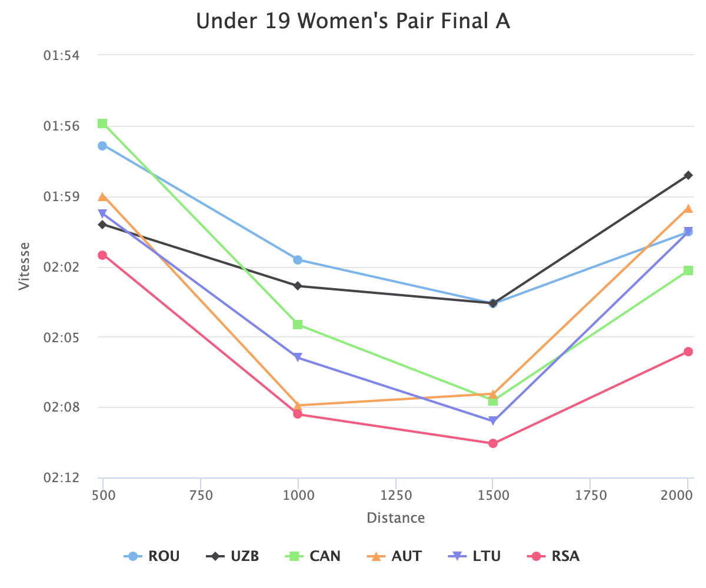Image resolution: width=706 pixels, height=588 pixels.
Task: Select RSA pink circle point at 2000
Action: 688,352
